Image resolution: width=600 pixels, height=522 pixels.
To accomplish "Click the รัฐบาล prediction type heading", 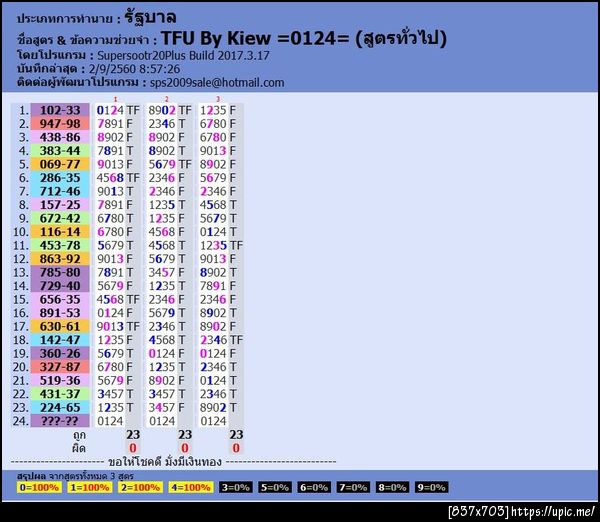I will pyautogui.click(x=150, y=17).
